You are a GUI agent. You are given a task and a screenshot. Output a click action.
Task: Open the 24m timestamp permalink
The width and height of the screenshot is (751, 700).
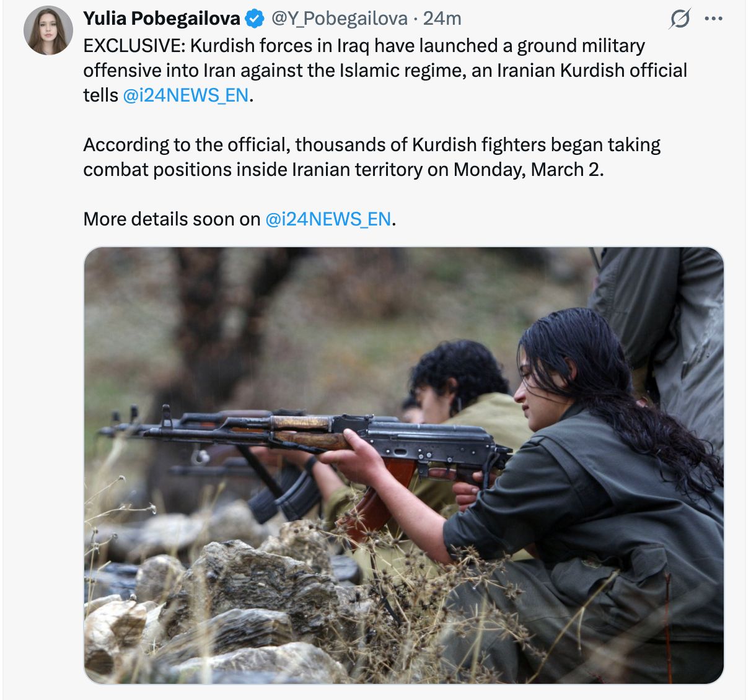442,19
